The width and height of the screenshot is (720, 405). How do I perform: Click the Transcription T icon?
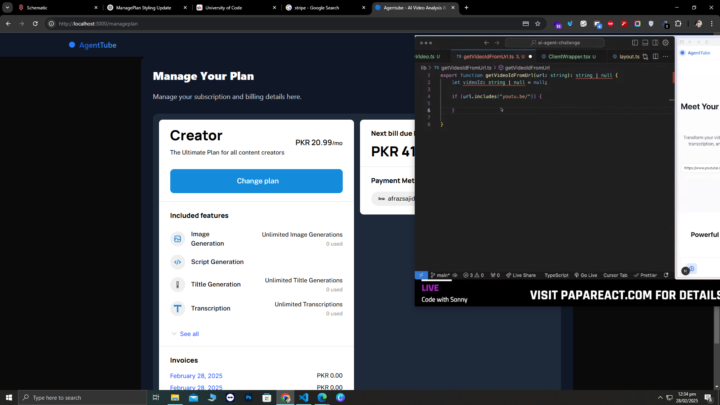(x=178, y=309)
